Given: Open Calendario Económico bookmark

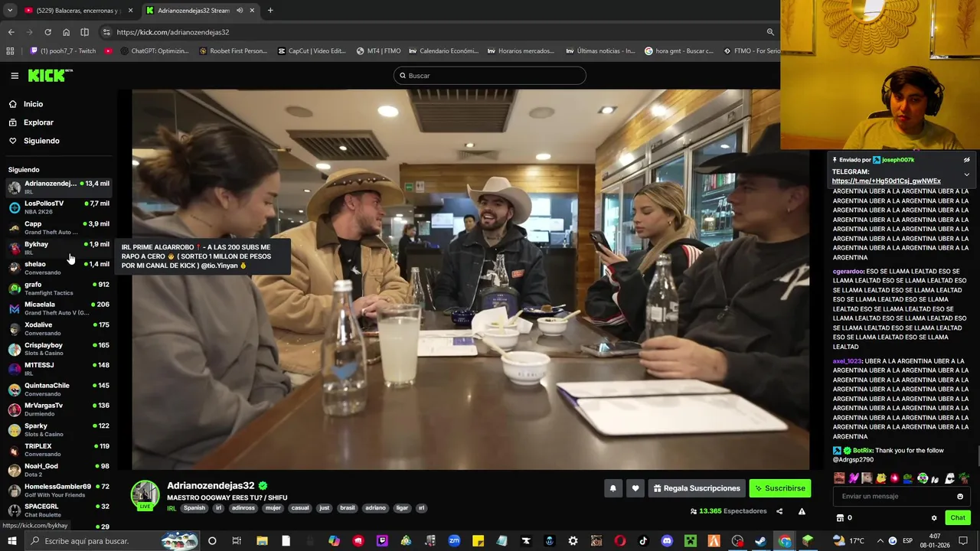Looking at the screenshot, I should click(x=443, y=51).
